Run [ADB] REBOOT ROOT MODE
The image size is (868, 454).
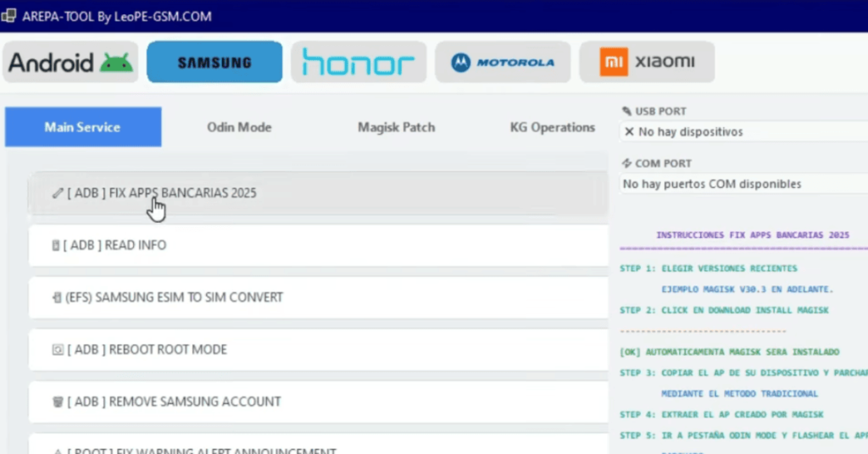point(319,350)
